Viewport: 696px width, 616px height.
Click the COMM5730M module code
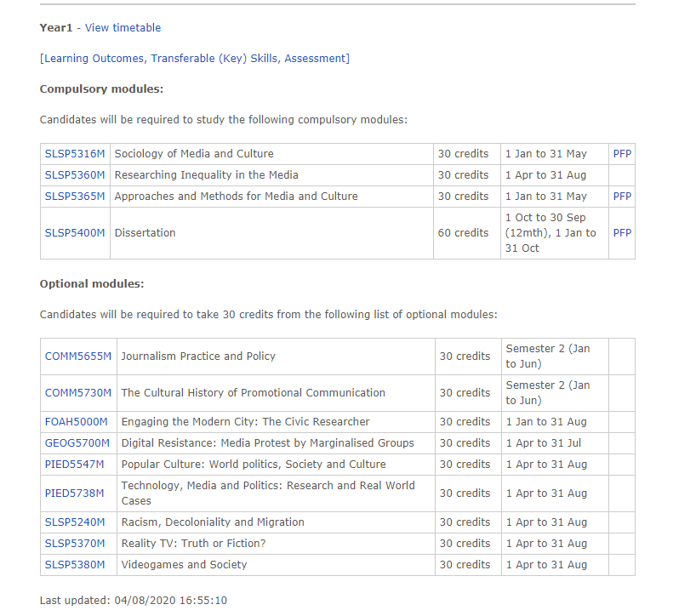click(78, 393)
